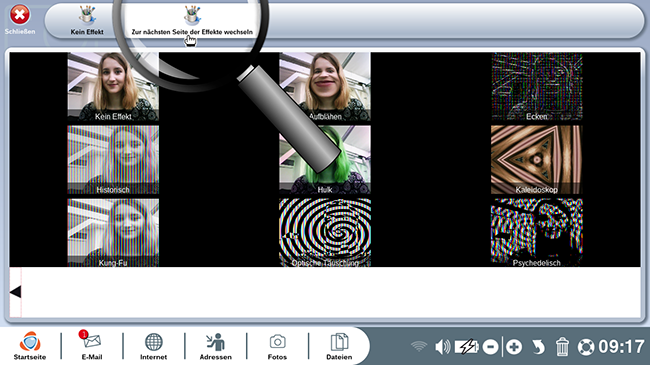Open help via the lifebuoy icon

586,347
